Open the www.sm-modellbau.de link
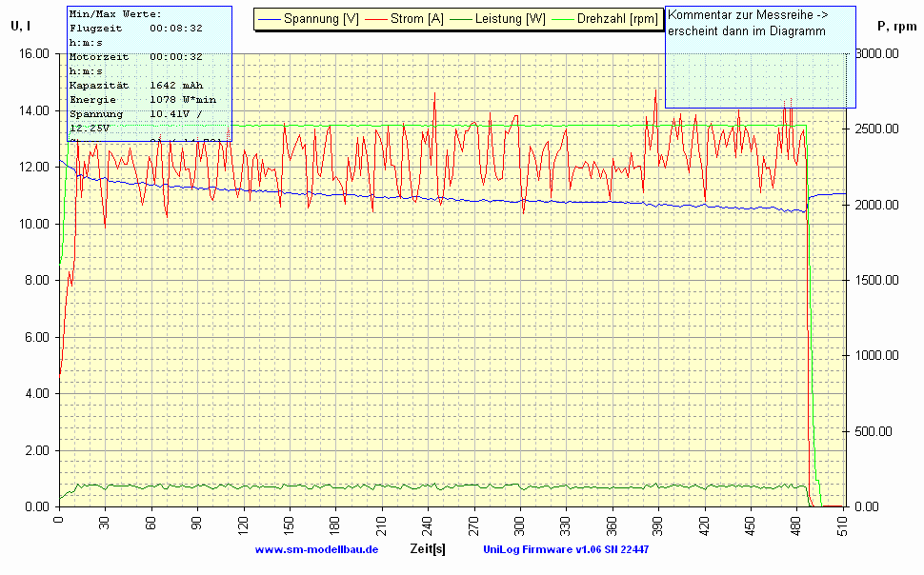 (x=316, y=549)
